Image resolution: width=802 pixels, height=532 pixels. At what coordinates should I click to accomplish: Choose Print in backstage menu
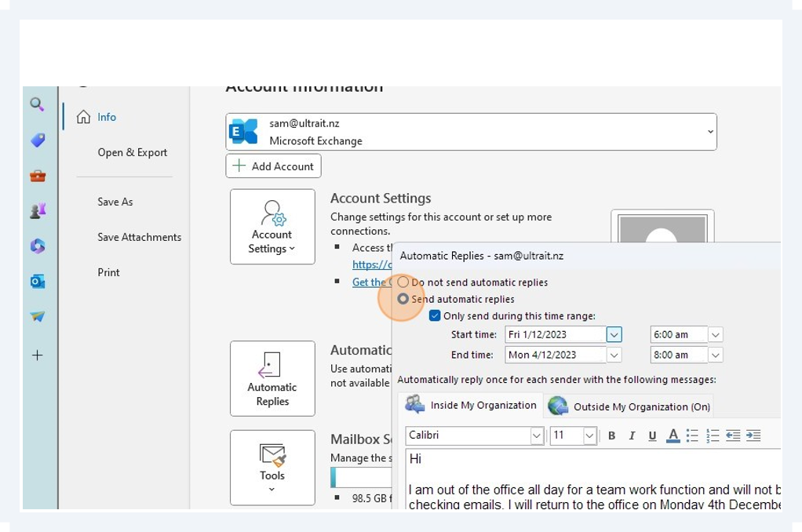(x=108, y=272)
